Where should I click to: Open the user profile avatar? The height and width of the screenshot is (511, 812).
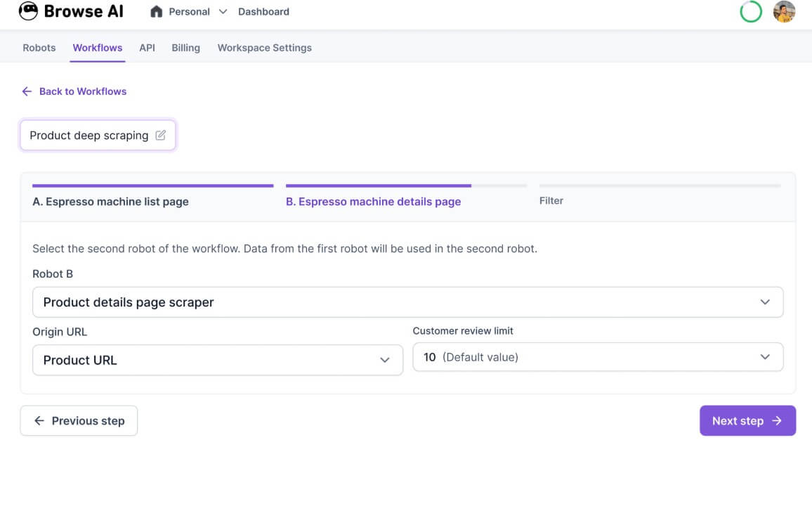tap(784, 11)
